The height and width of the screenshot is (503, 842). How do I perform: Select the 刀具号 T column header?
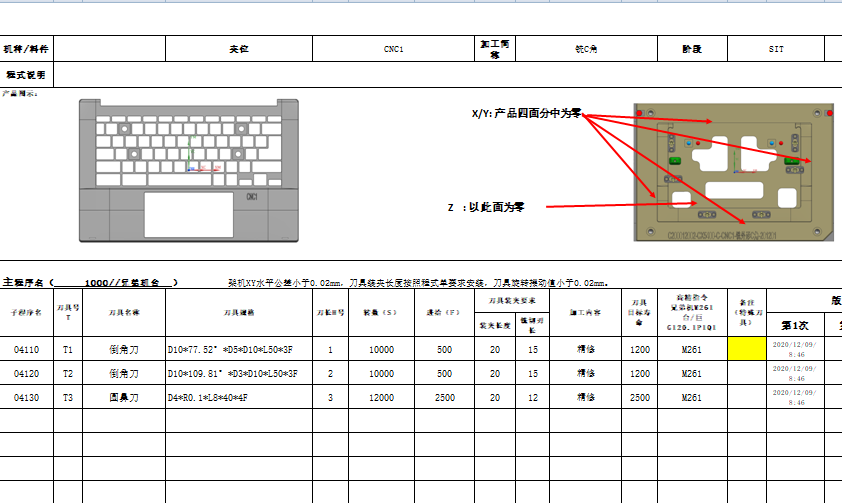[x=68, y=312]
